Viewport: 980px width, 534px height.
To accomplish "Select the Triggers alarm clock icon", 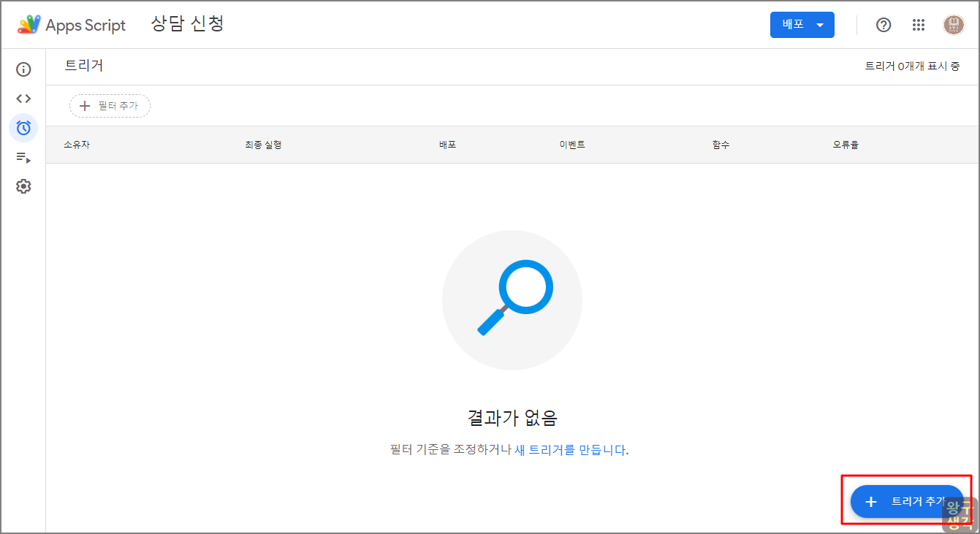I will [23, 128].
